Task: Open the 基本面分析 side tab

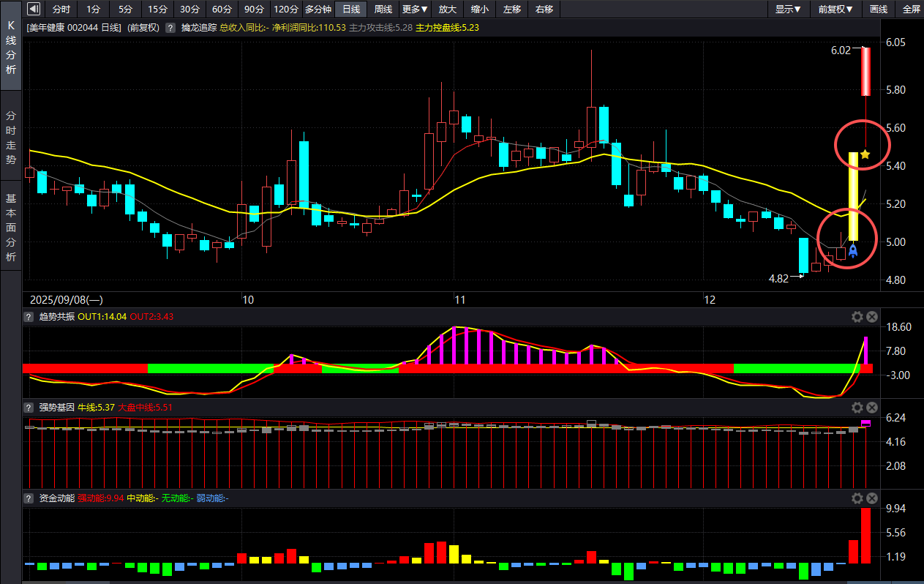Action: (x=10, y=227)
